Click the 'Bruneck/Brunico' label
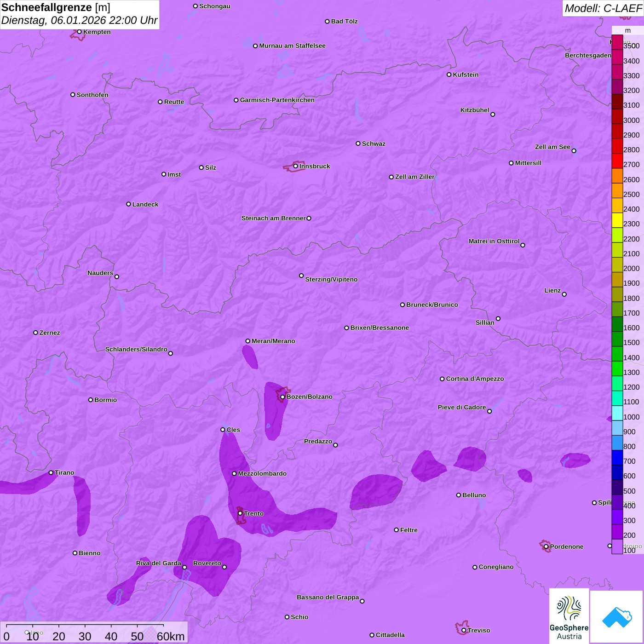Screen dimensions: 644x644 [432, 305]
